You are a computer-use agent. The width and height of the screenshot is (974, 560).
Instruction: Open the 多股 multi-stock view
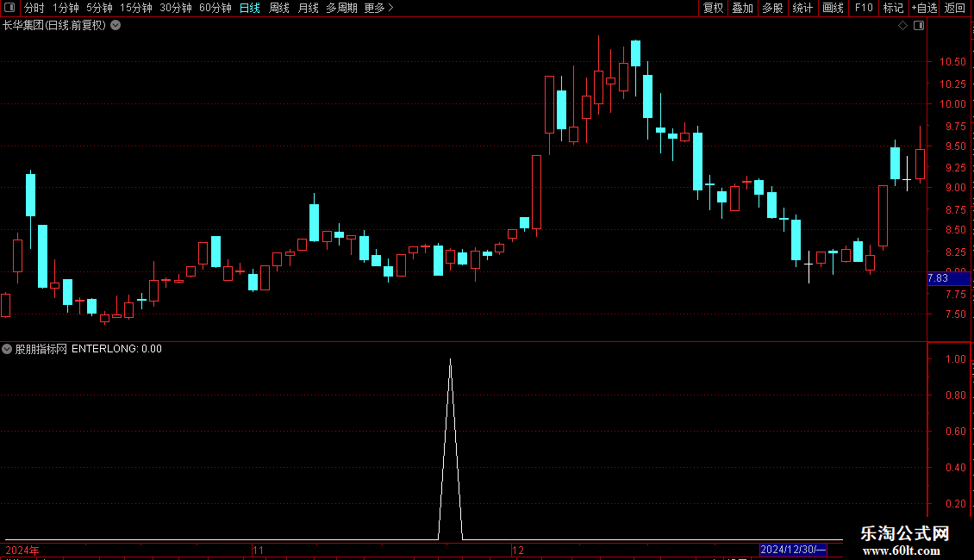[773, 8]
